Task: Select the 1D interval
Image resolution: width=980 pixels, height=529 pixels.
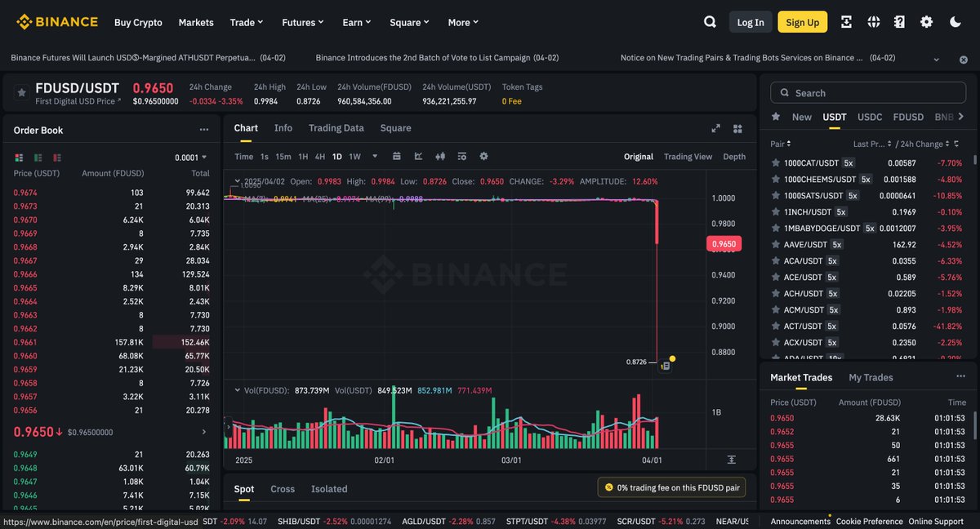Action: pyautogui.click(x=337, y=156)
